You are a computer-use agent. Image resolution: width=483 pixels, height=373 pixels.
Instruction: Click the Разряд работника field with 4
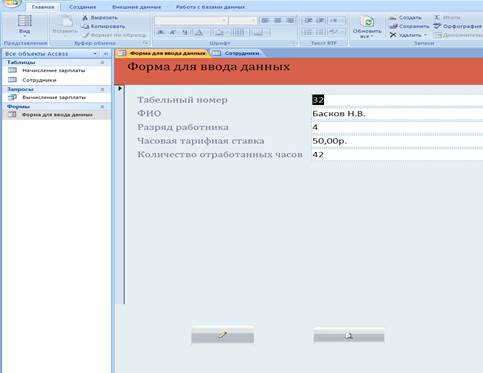397,128
